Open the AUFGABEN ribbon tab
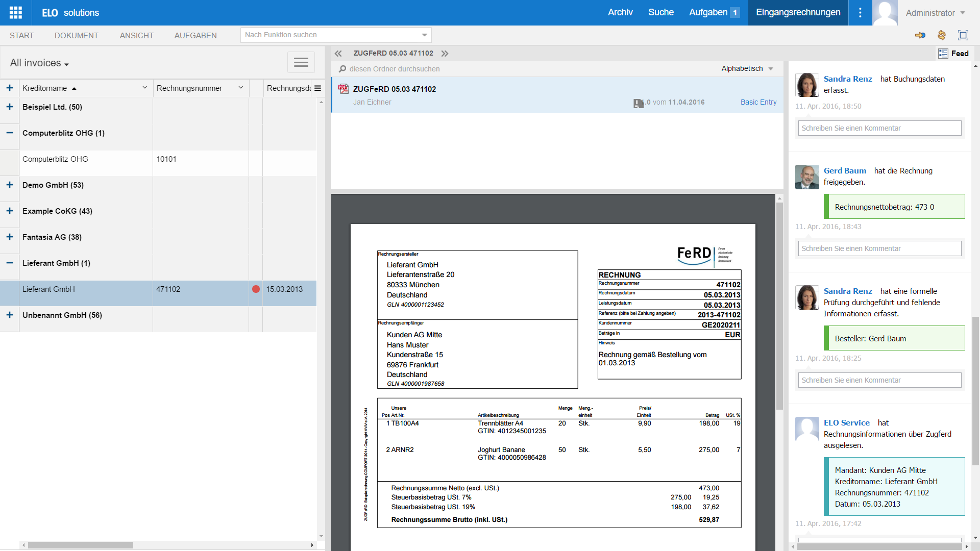This screenshot has height=551, width=980. coord(195,36)
